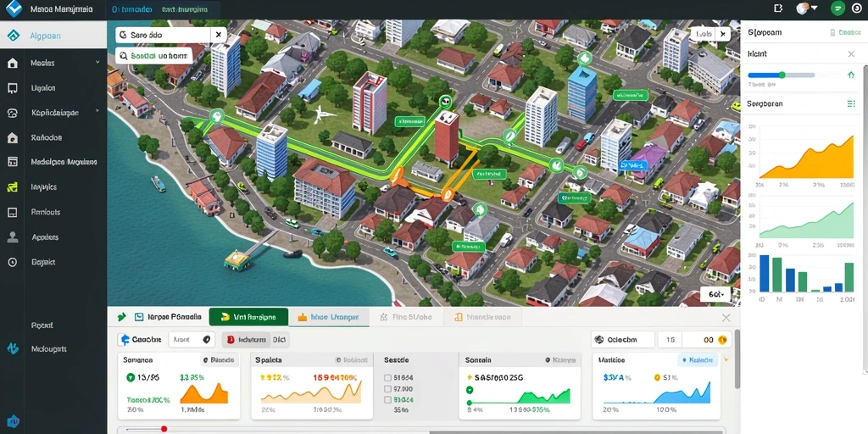The image size is (868, 434).
Task: Click the green up-arrow icon next to the slider
Action: (x=851, y=75)
